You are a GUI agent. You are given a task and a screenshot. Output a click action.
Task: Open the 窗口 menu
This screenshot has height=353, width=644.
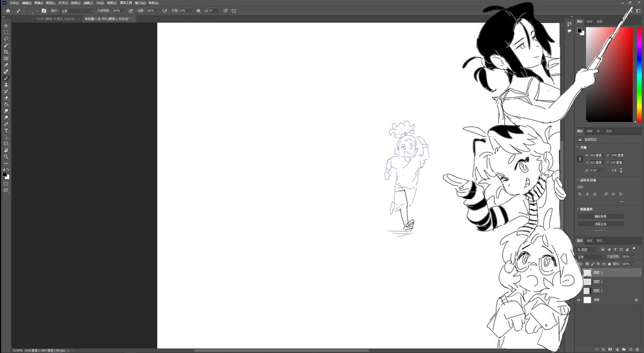tap(141, 3)
